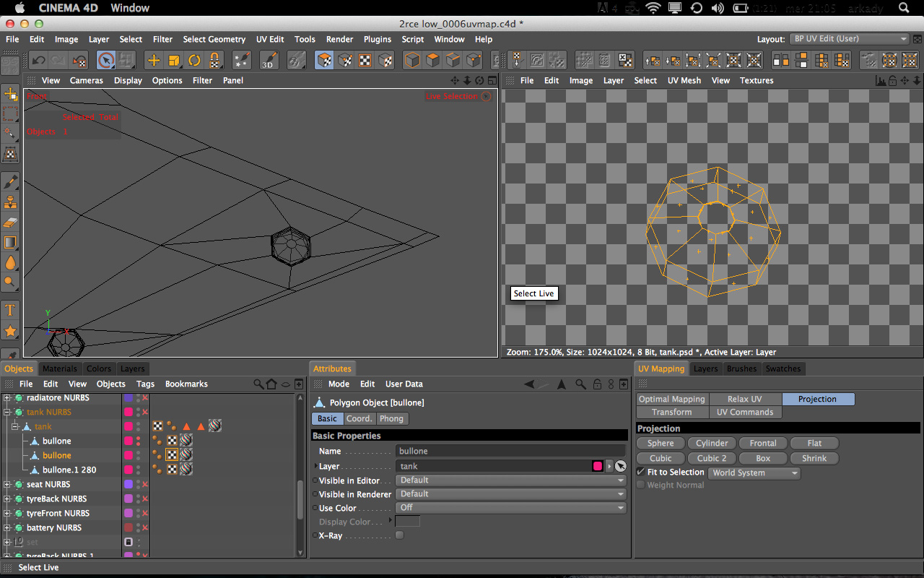Select the Rotate tool in top toolbar
The height and width of the screenshot is (578, 924).
pyautogui.click(x=194, y=61)
